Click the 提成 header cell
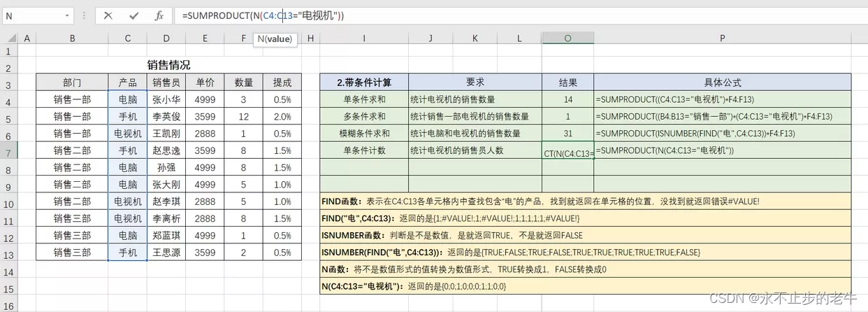Screen dimensions: 868x312 282,83
